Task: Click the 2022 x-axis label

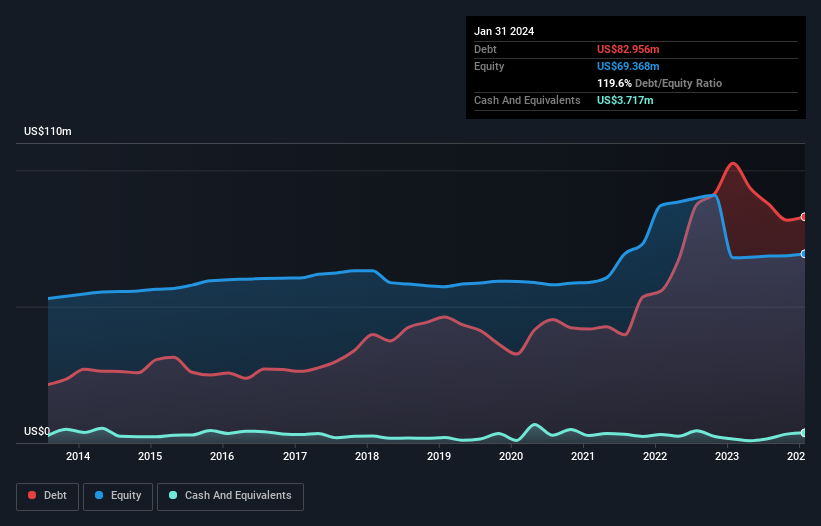Action: click(655, 456)
